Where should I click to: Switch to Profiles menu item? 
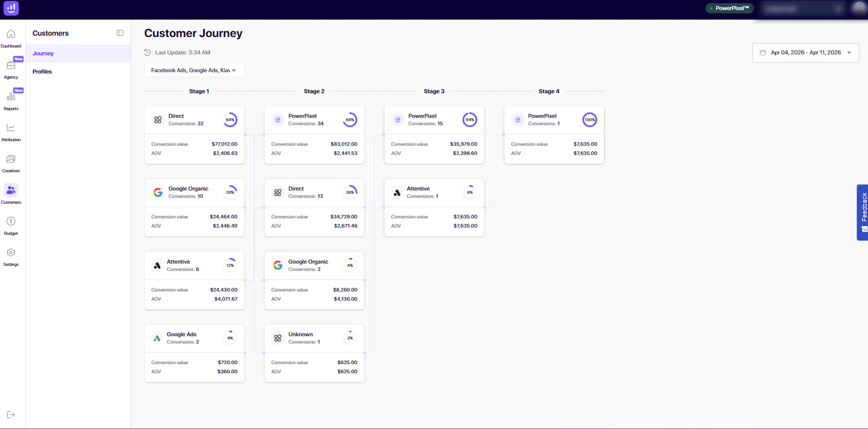coord(42,71)
